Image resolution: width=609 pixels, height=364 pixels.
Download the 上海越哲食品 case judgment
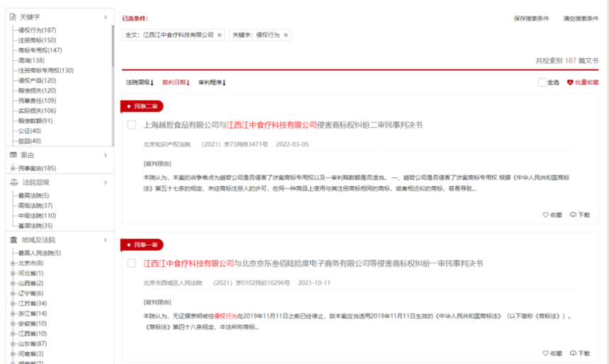coord(580,215)
